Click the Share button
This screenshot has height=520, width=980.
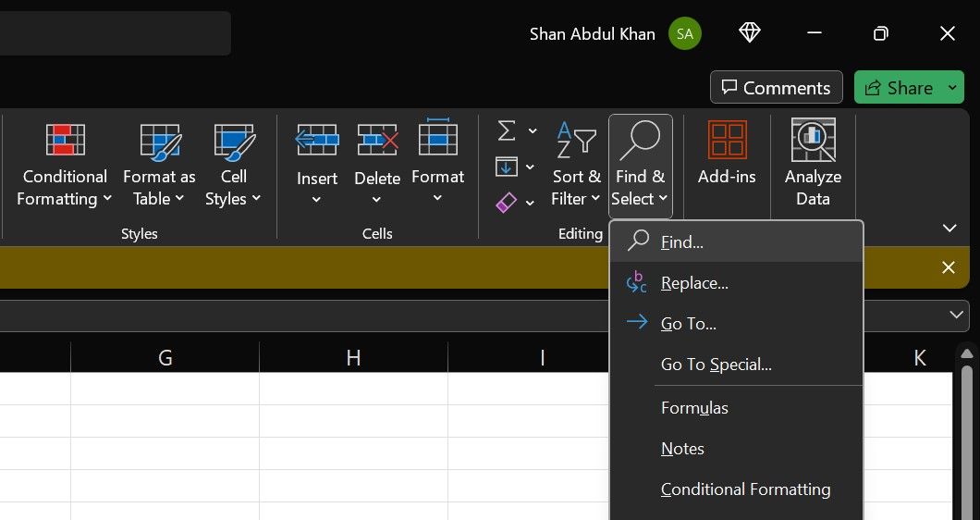point(899,88)
